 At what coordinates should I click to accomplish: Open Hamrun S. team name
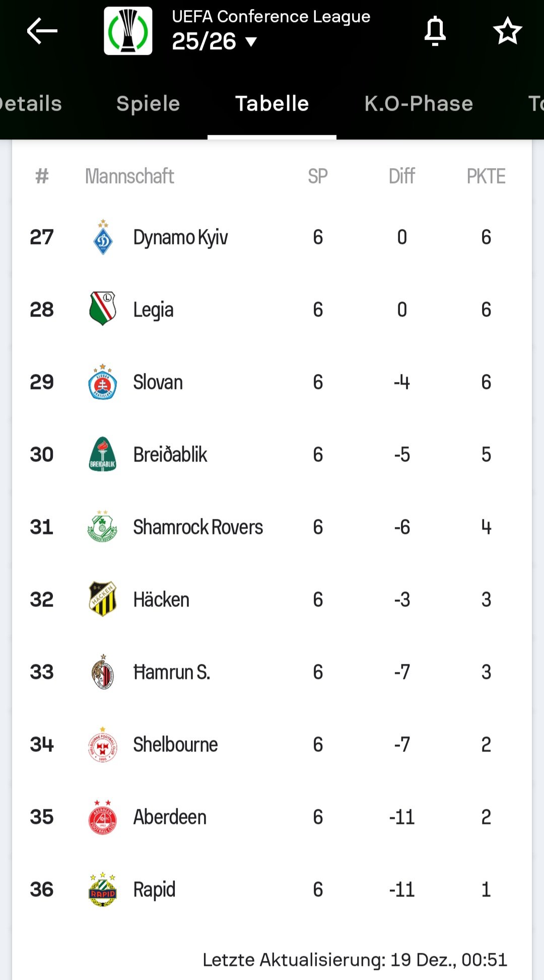tap(171, 672)
